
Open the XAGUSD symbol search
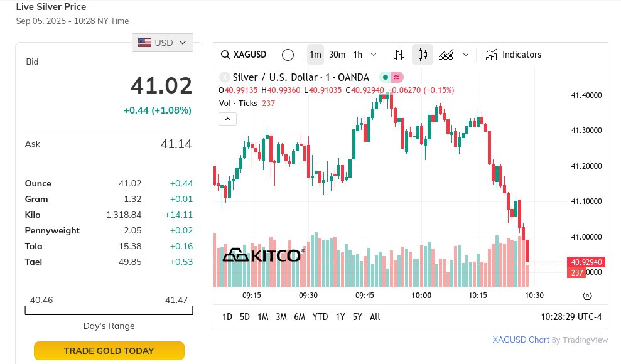tap(244, 55)
